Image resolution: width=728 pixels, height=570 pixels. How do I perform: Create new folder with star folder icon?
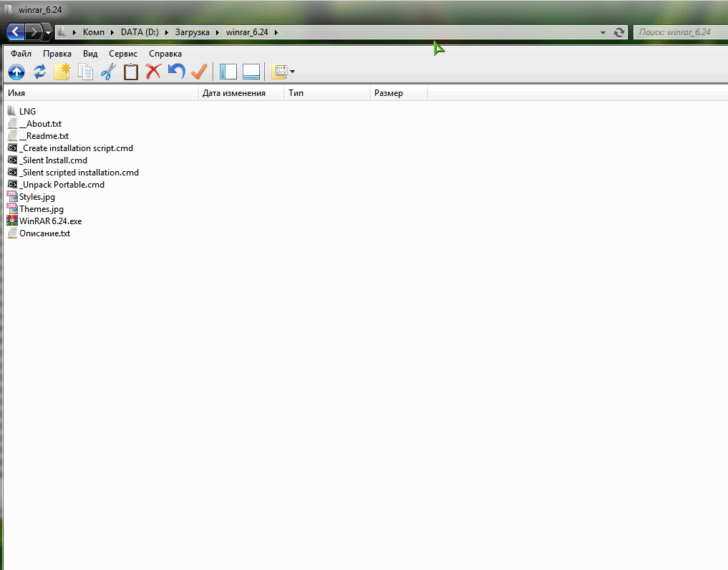(x=62, y=72)
